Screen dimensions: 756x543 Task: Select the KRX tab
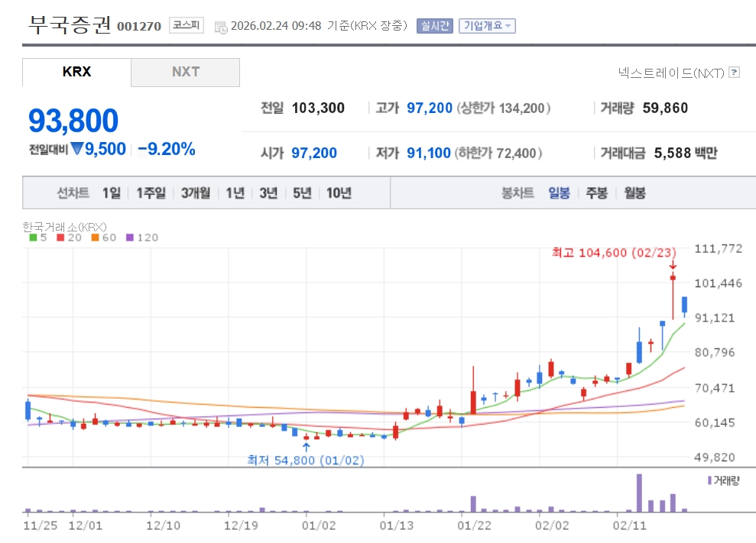click(76, 72)
